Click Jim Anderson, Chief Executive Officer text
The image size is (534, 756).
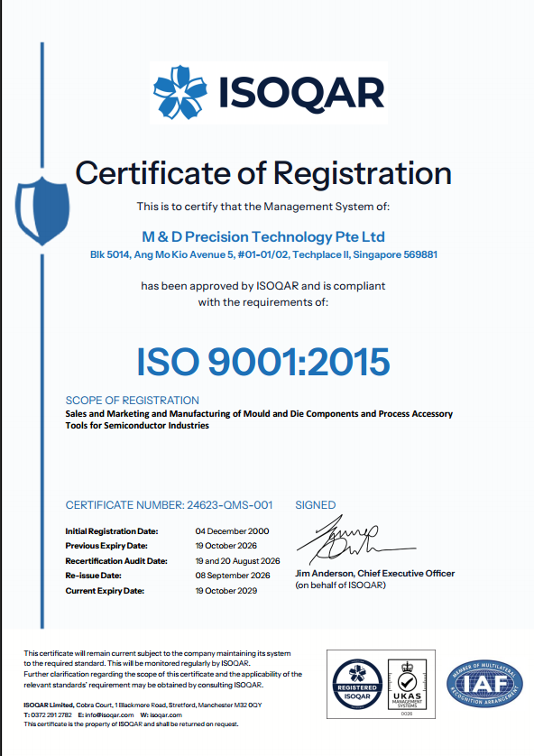click(375, 573)
